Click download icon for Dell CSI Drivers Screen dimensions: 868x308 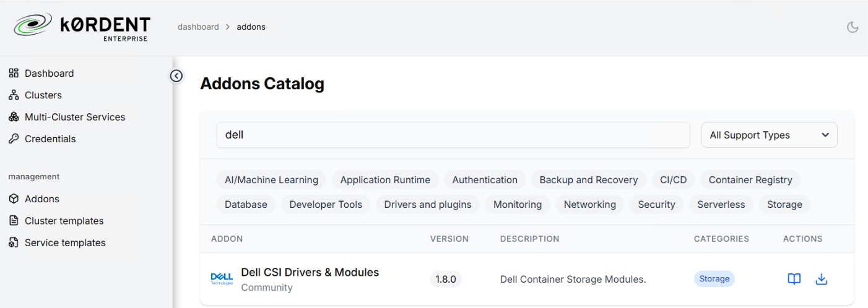(x=822, y=279)
